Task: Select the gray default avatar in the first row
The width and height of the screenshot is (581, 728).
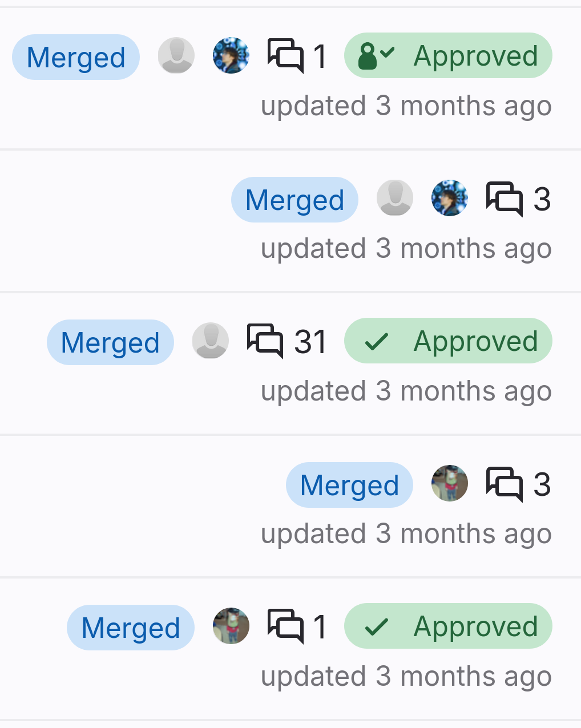Action: click(x=176, y=56)
